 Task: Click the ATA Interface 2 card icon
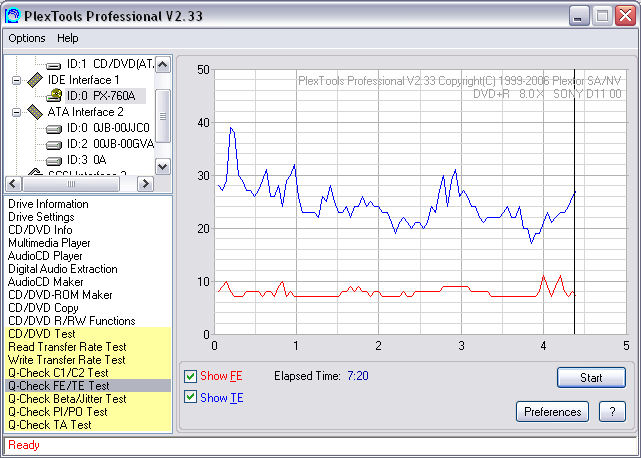point(35,112)
